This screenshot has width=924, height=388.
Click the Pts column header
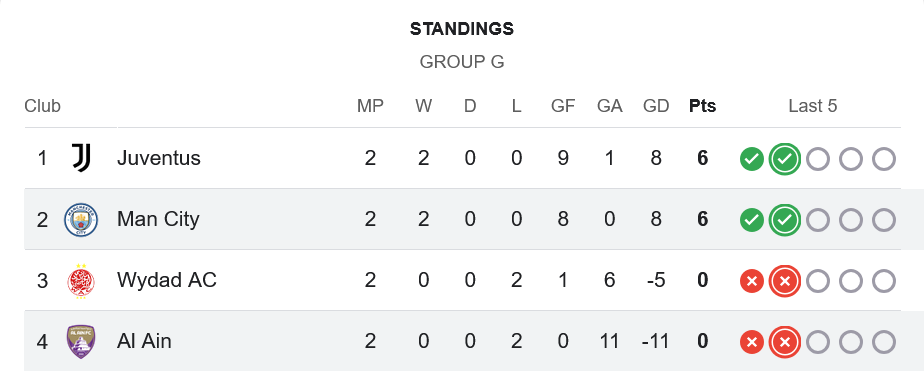tap(702, 106)
